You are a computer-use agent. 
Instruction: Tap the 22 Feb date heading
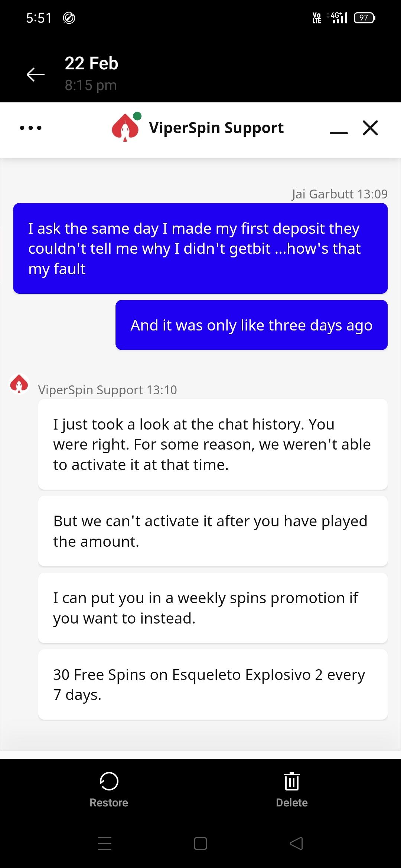(91, 63)
